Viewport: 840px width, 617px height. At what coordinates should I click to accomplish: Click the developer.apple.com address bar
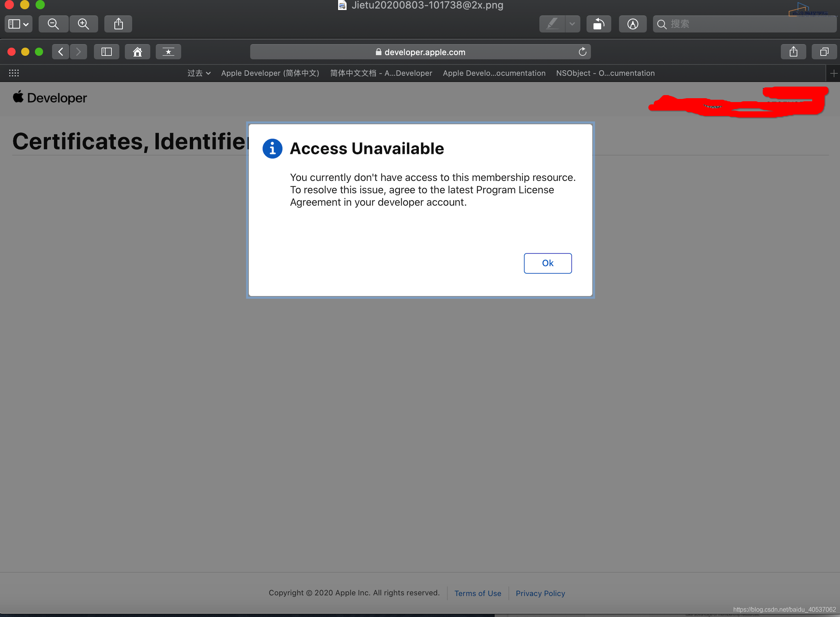(420, 52)
